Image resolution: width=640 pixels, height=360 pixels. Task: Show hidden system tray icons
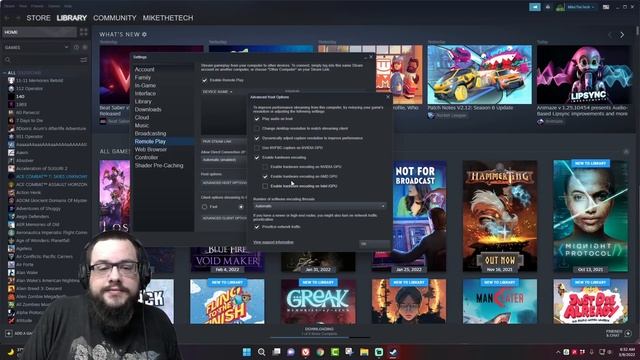(x=558, y=352)
